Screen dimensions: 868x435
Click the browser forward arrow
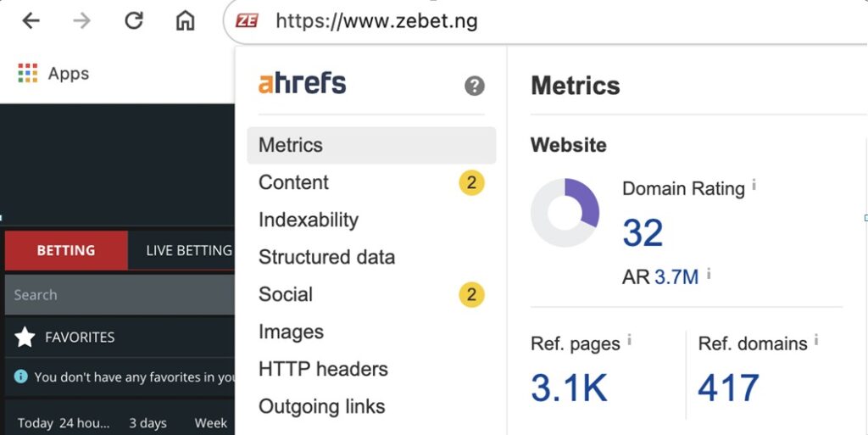point(82,21)
